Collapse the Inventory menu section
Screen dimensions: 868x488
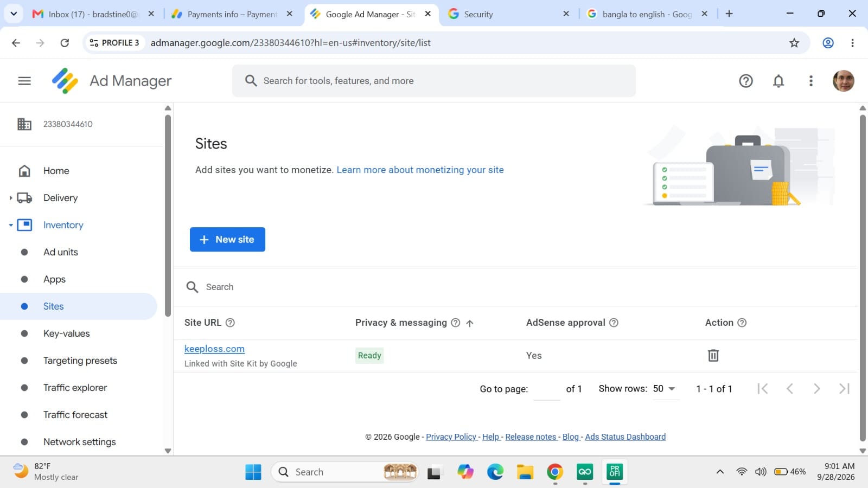[10, 225]
